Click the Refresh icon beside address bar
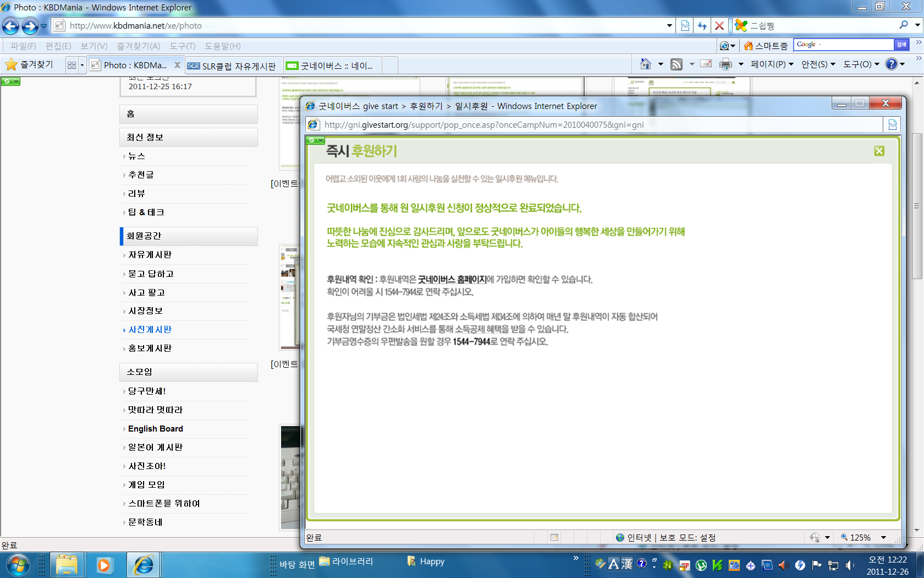The height and width of the screenshot is (578, 924). pyautogui.click(x=702, y=26)
